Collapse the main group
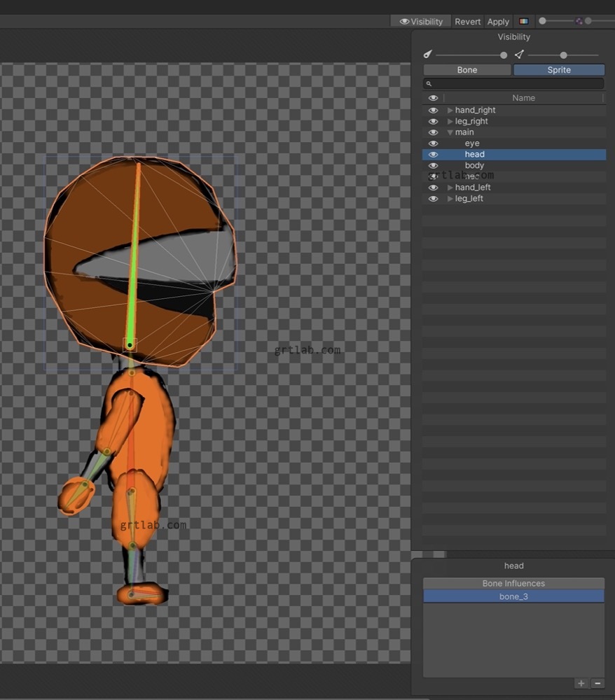This screenshot has width=615, height=700. pyautogui.click(x=450, y=132)
